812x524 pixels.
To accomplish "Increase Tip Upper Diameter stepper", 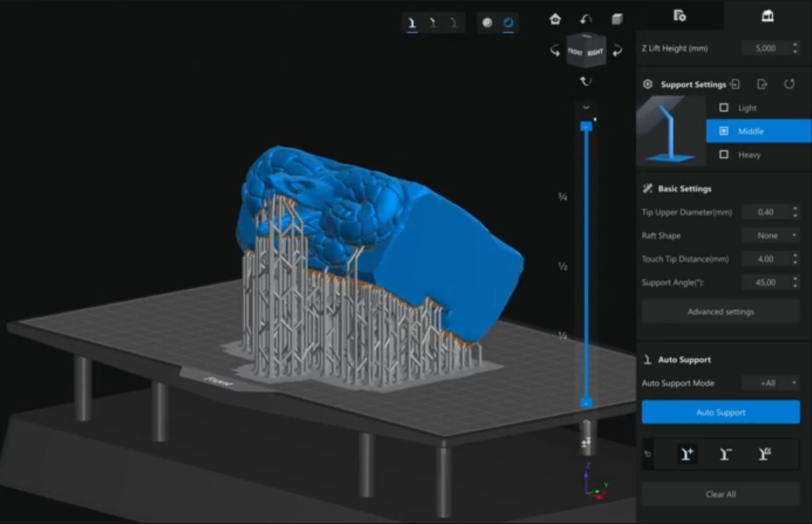I will tap(795, 209).
